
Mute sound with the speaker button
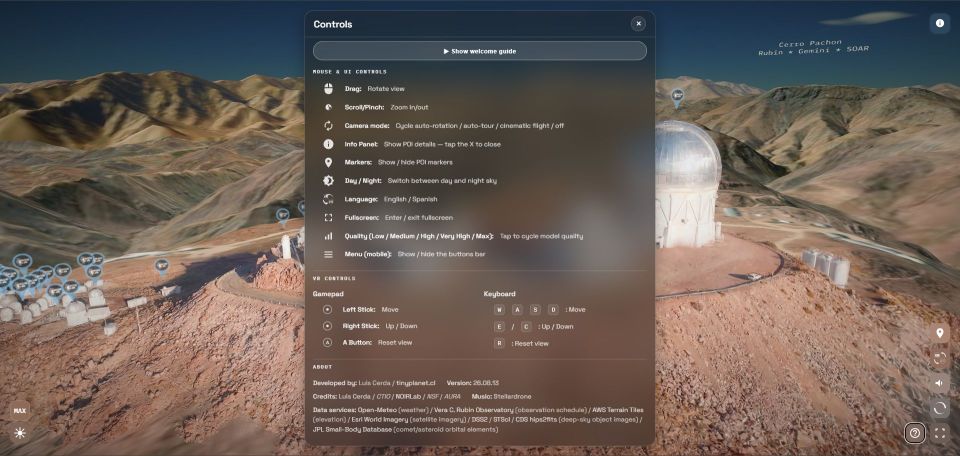939,383
